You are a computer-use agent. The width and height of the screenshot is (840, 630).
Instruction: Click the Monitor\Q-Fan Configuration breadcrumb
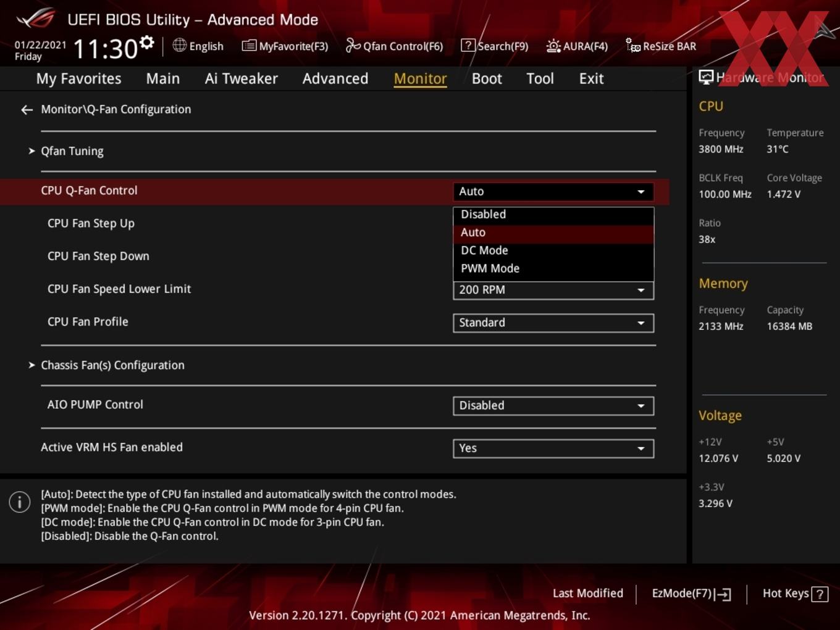[115, 109]
